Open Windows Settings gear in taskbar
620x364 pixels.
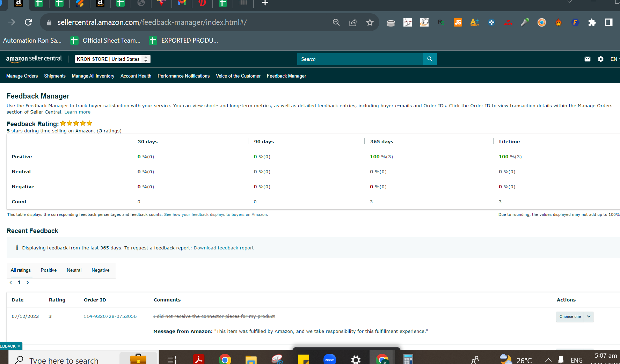pyautogui.click(x=356, y=359)
